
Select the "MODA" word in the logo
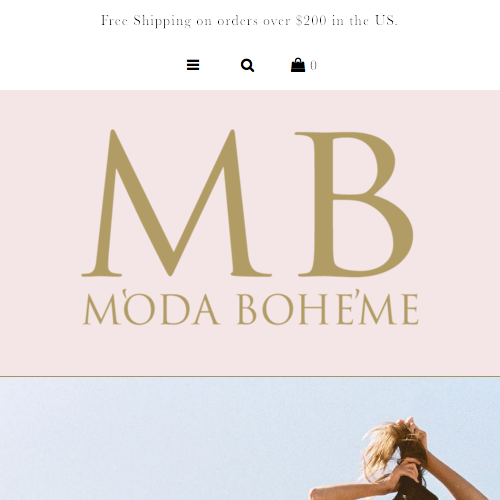click(x=151, y=307)
